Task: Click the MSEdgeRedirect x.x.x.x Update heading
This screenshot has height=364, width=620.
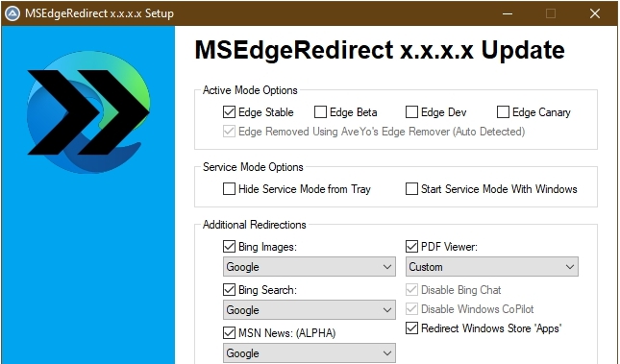Action: [x=380, y=50]
